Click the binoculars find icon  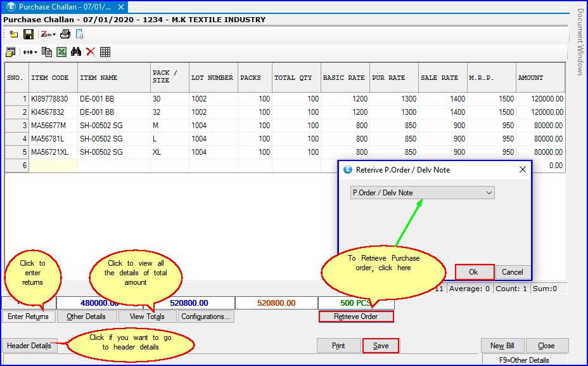click(x=76, y=51)
